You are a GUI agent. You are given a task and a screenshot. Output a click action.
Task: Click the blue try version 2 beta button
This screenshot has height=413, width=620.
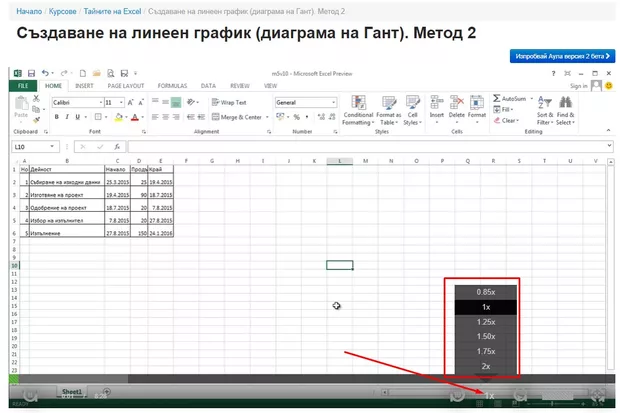562,56
